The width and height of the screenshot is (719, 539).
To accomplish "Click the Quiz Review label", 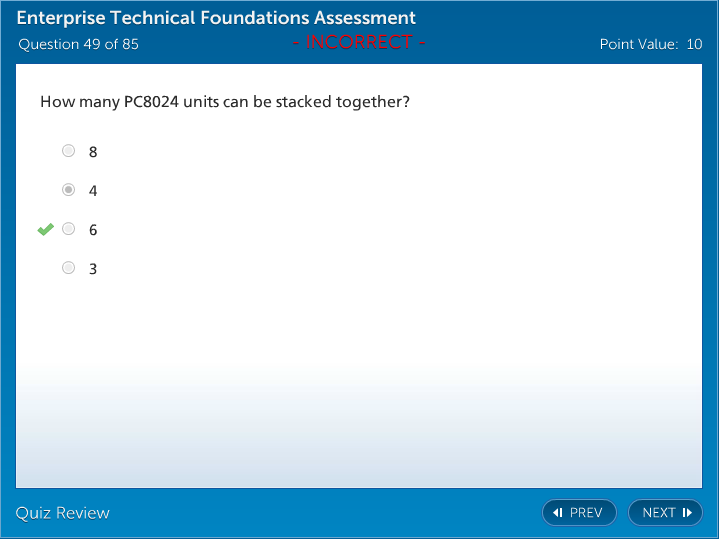I will click(63, 513).
